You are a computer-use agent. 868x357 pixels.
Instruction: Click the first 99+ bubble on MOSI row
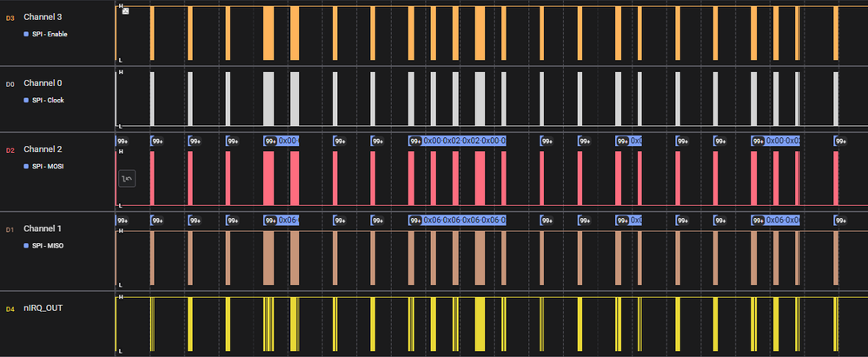click(123, 141)
